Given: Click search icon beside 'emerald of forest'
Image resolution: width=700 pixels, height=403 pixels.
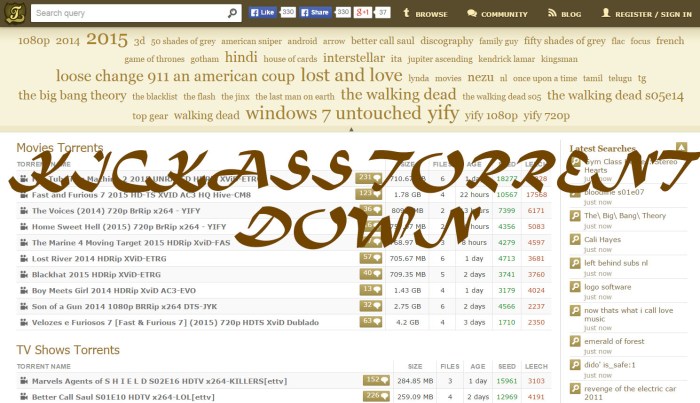Looking at the screenshot, I should coord(575,341).
